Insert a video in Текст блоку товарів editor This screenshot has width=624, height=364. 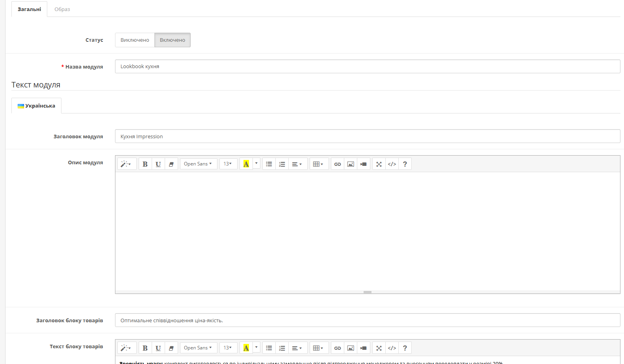point(364,348)
